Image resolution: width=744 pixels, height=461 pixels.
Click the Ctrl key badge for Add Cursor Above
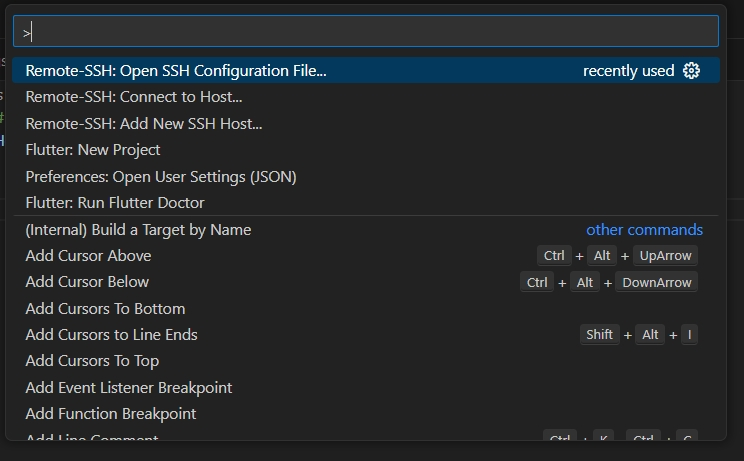pos(554,256)
